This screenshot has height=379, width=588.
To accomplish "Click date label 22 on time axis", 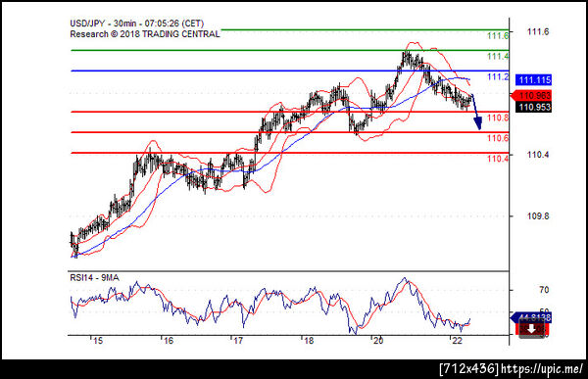I will [457, 341].
